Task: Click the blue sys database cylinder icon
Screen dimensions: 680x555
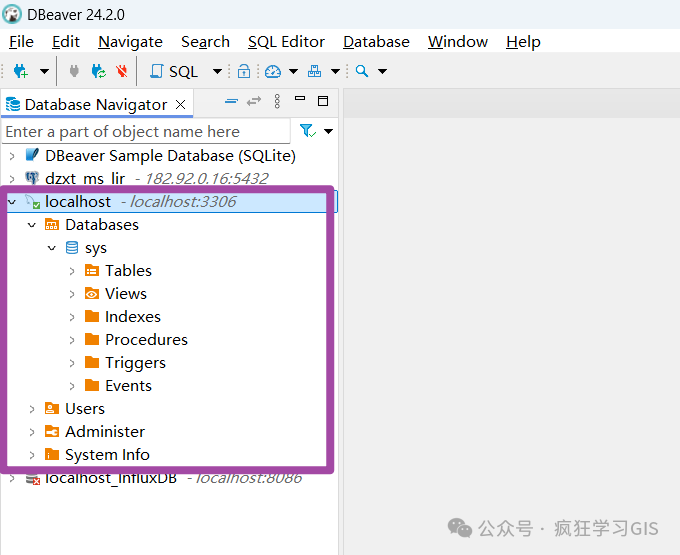Action: (72, 248)
